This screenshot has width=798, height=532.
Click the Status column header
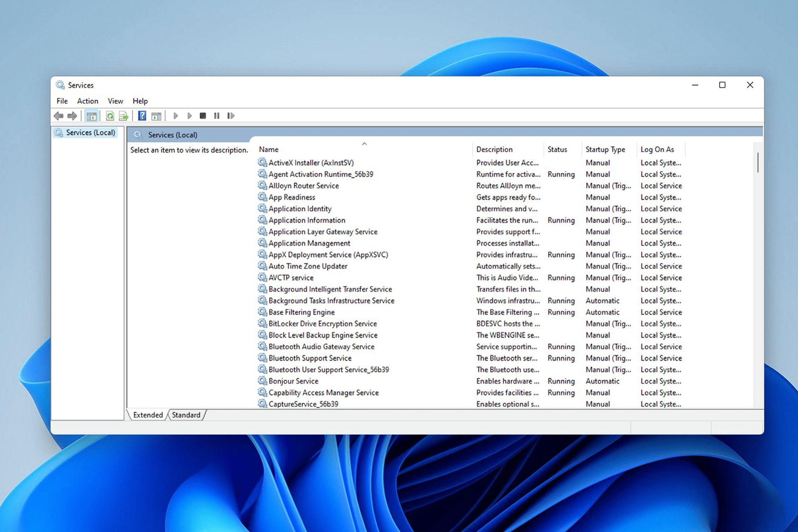coord(557,149)
